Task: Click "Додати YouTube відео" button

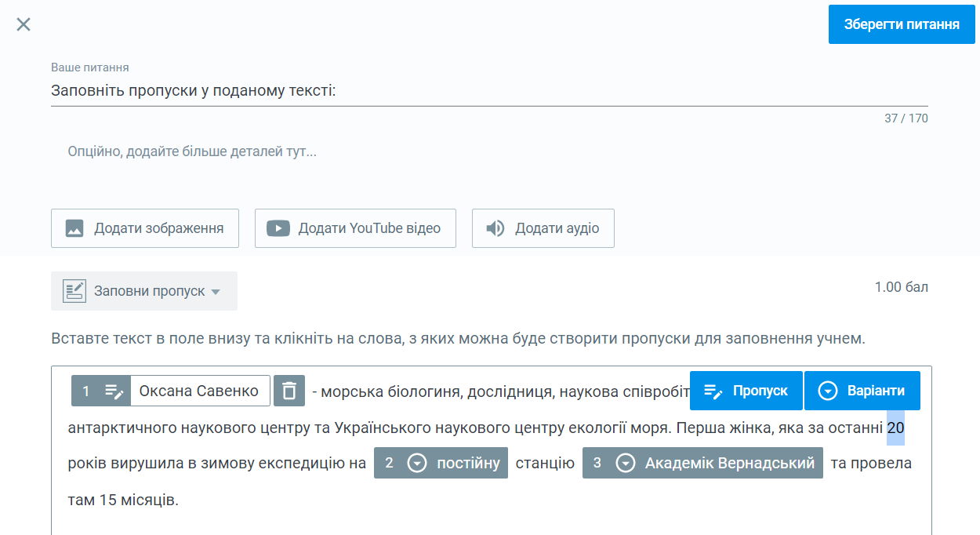Action: pyautogui.click(x=355, y=227)
